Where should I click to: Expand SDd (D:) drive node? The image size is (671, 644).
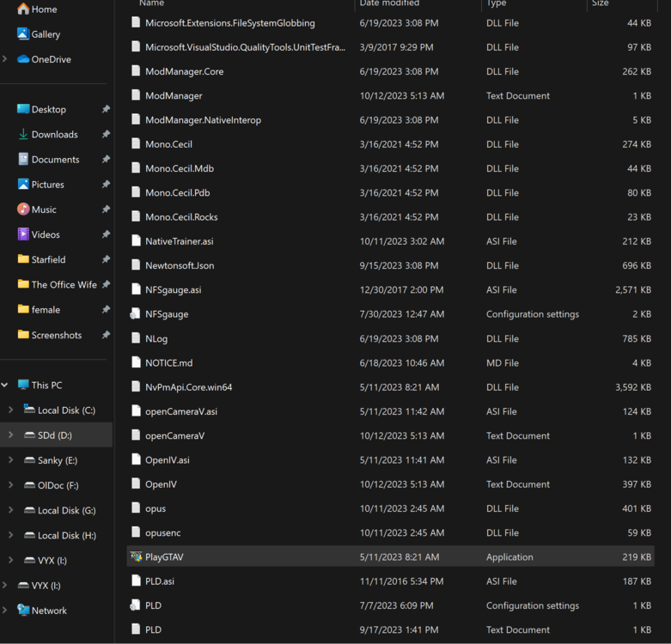click(10, 434)
